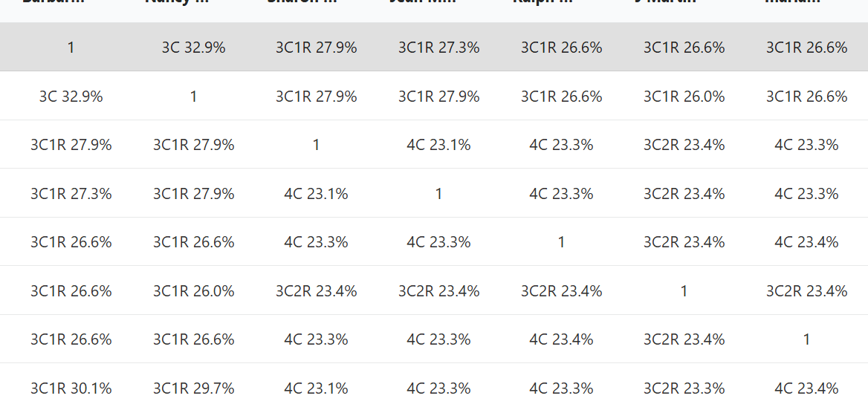Click 4C 23.1% in the row starting 3C1R 27.3%
Image resolution: width=868 pixels, height=410 pixels.
tap(316, 193)
